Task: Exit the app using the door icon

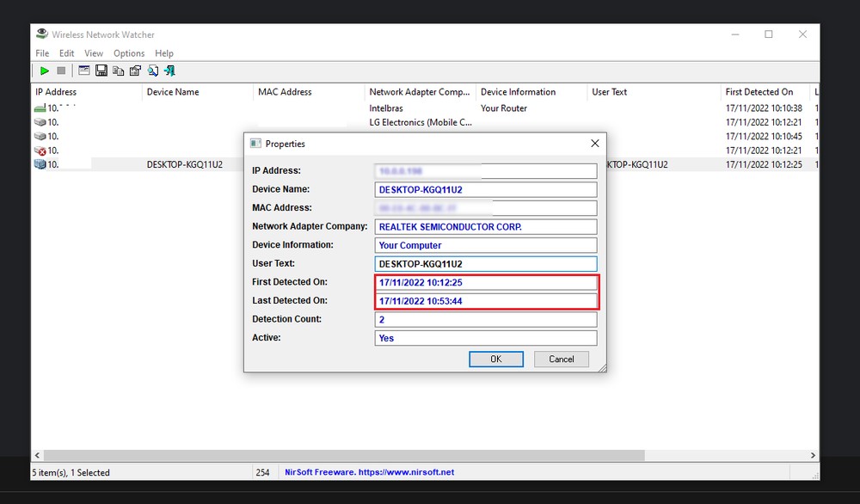Action: click(x=170, y=71)
